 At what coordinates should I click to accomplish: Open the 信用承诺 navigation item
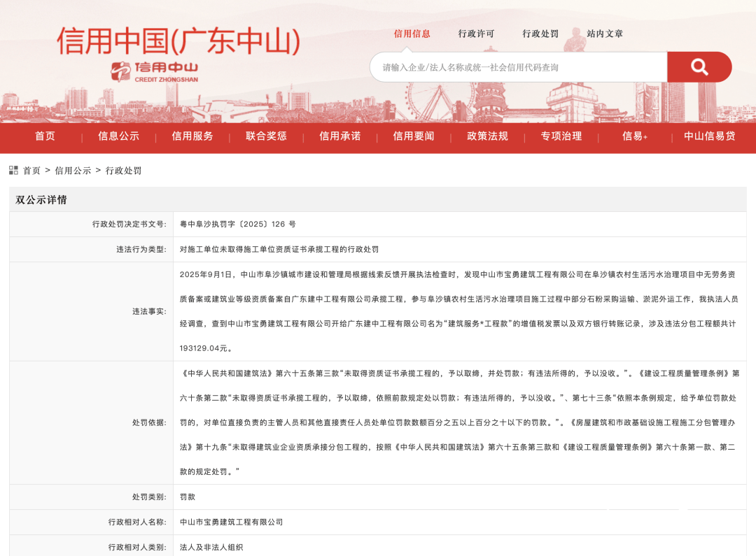[x=340, y=136]
